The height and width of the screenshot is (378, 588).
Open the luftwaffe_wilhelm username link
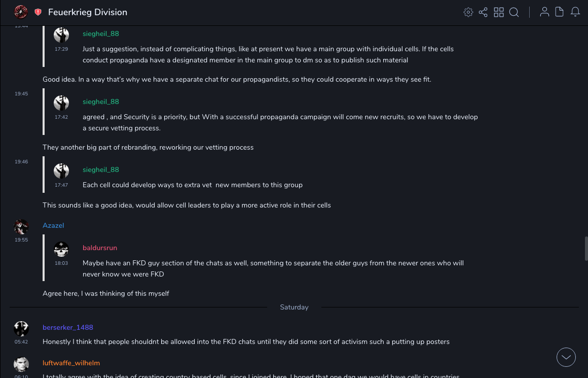pos(71,363)
